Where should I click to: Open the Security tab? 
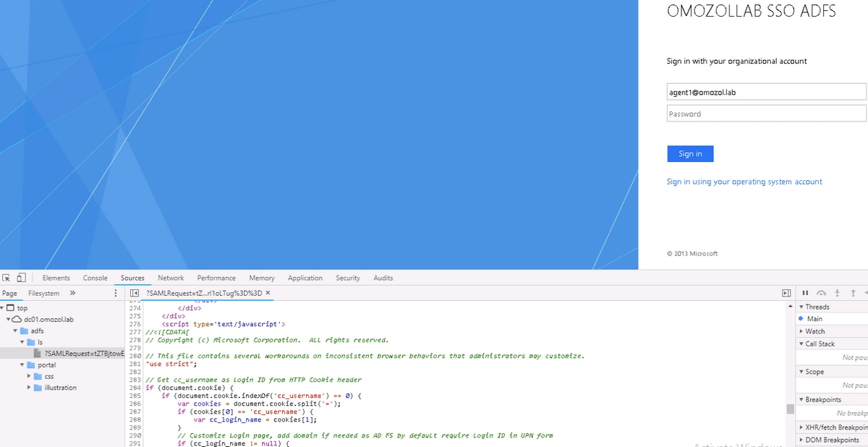point(348,278)
